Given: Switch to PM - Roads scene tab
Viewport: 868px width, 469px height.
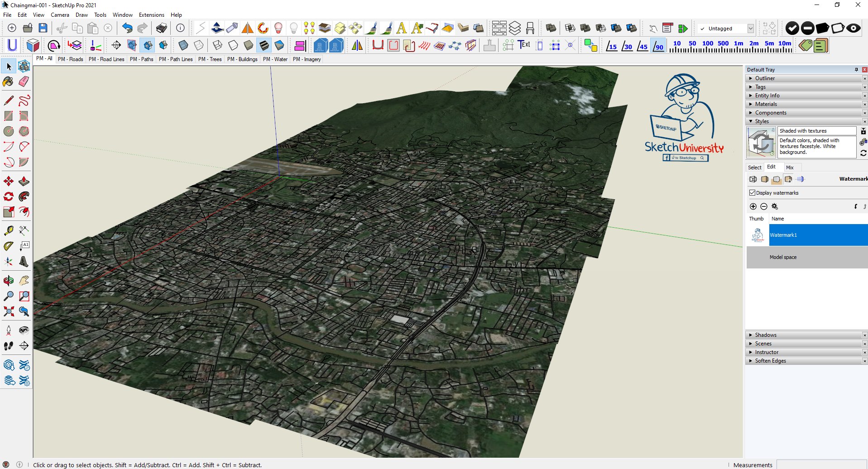Looking at the screenshot, I should (x=70, y=59).
